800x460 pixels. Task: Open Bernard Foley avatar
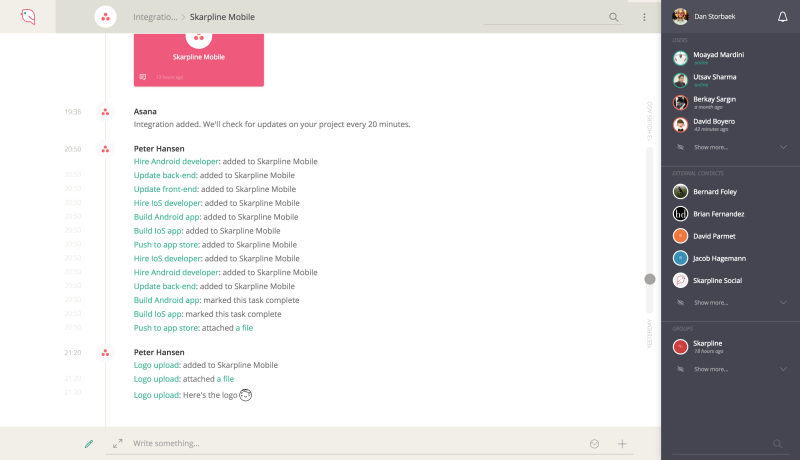[680, 192]
